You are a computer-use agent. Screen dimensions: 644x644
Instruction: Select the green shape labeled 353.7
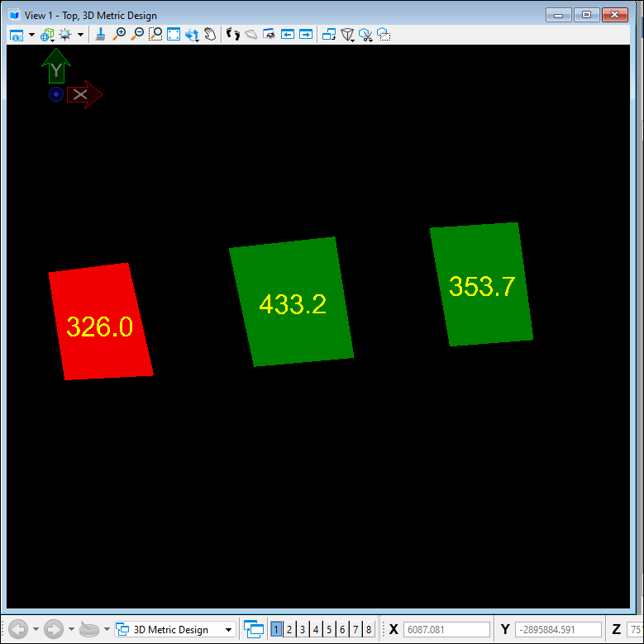tap(481, 284)
